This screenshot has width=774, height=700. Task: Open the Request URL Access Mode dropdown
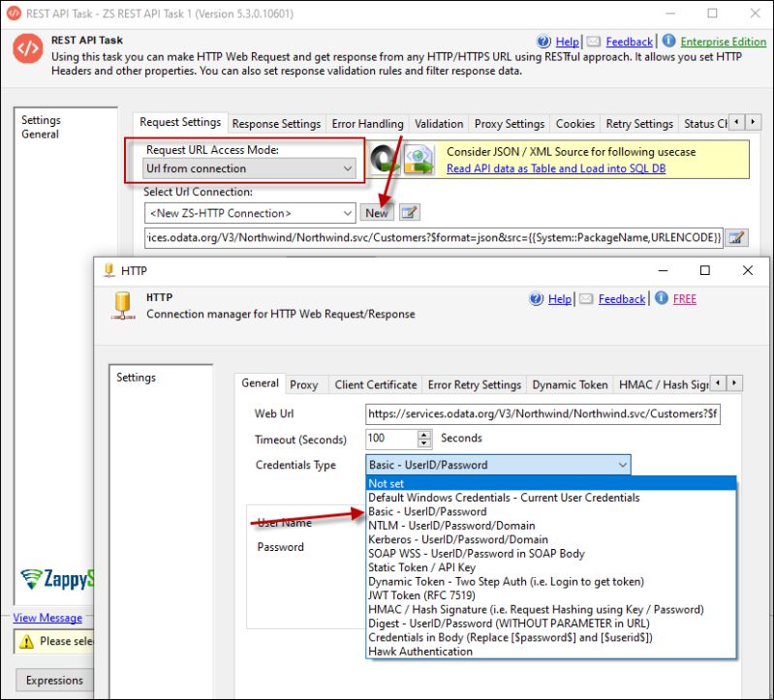tap(249, 168)
